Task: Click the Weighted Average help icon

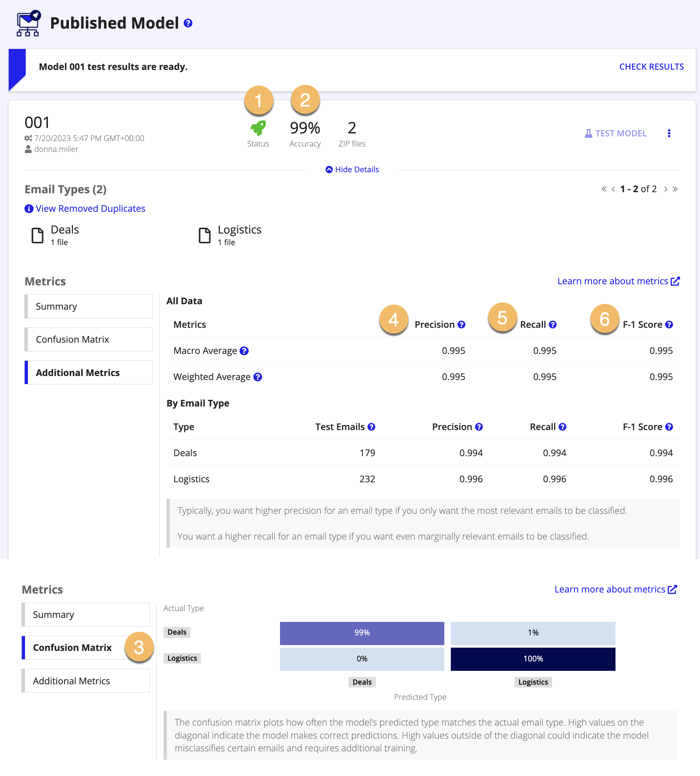Action: [258, 377]
